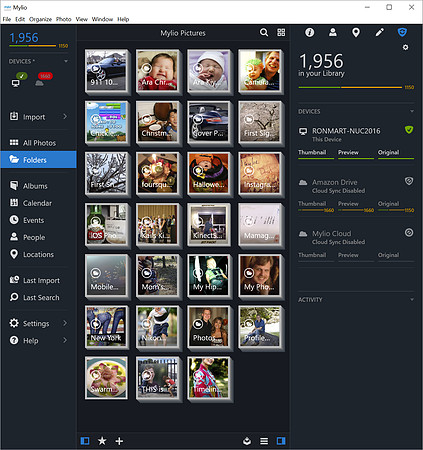423x450 pixels.
Task: Open the Photo menu
Action: 64,19
